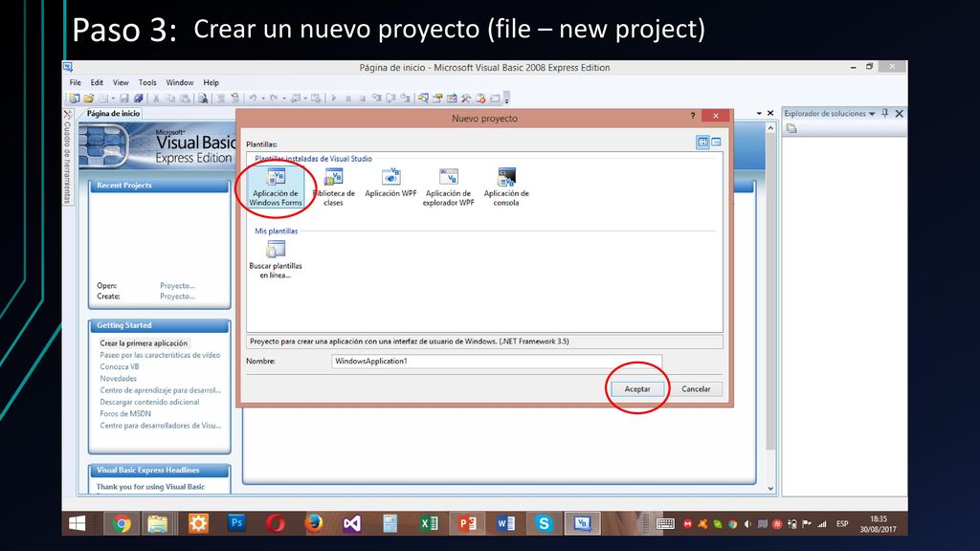Open Buscar plantillas en línea

276,260
